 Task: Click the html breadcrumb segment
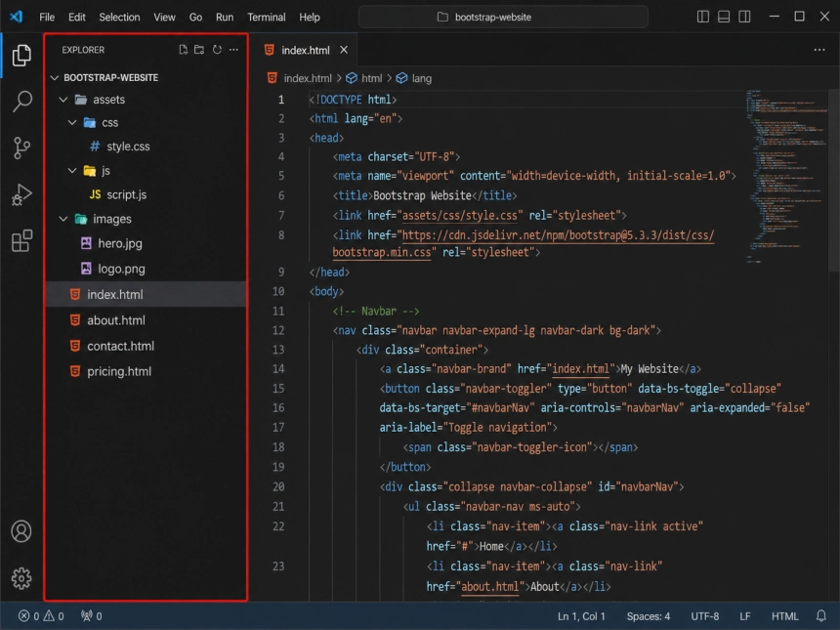(x=371, y=78)
